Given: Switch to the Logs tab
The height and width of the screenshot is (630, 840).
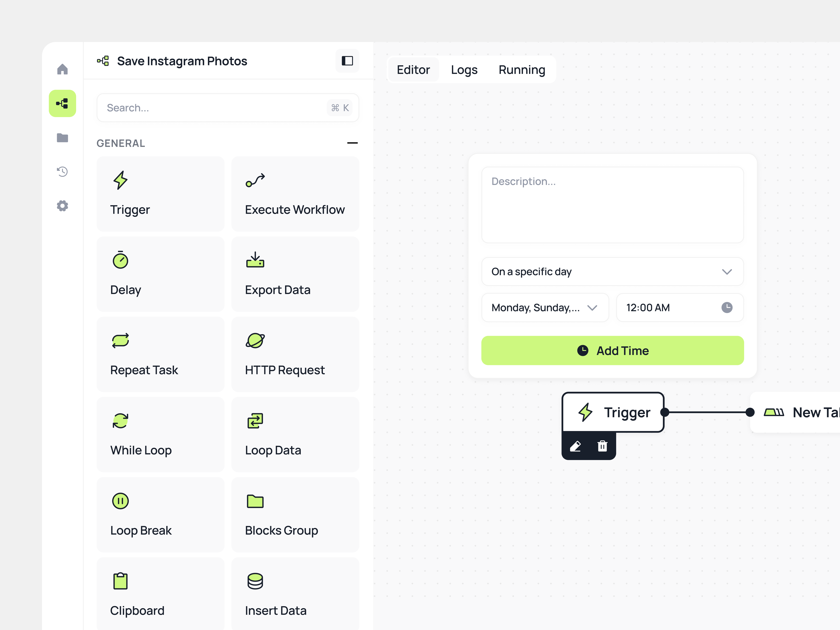Looking at the screenshot, I should click(464, 69).
